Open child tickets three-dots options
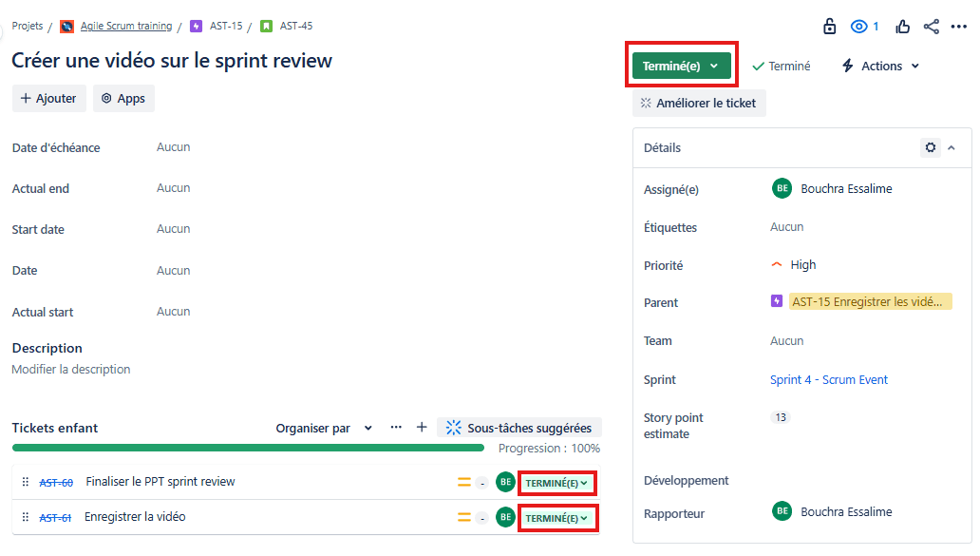 pyautogui.click(x=396, y=427)
